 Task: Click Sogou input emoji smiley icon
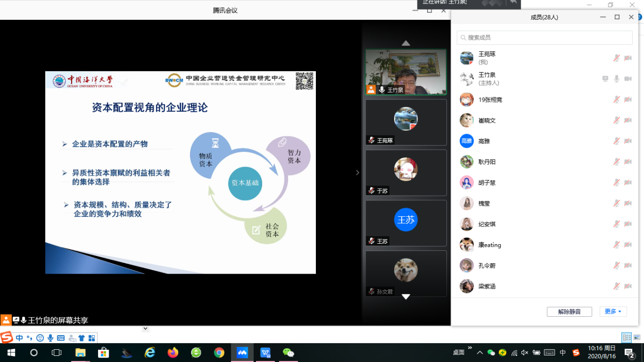(40, 338)
